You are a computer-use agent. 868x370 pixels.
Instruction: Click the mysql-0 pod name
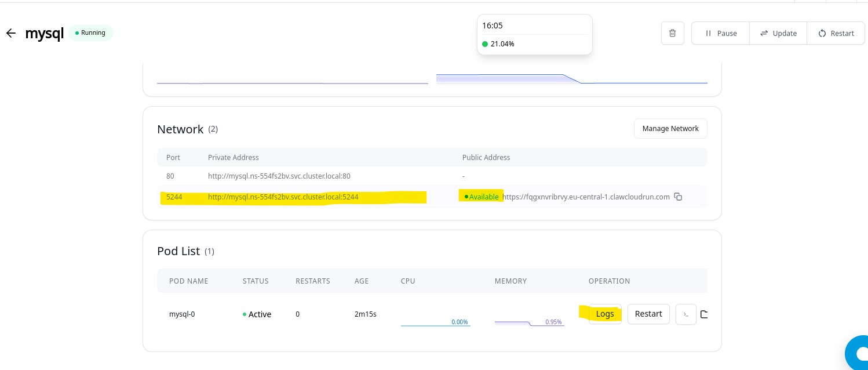point(182,314)
